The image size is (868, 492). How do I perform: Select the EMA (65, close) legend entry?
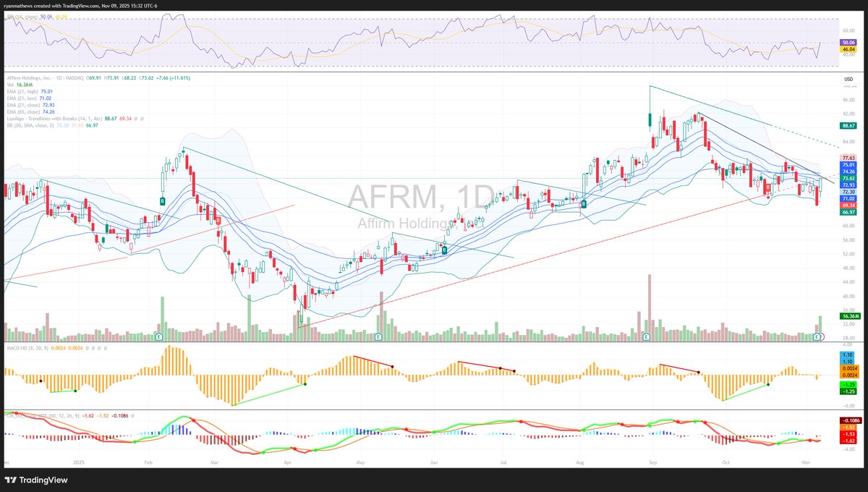[31, 111]
